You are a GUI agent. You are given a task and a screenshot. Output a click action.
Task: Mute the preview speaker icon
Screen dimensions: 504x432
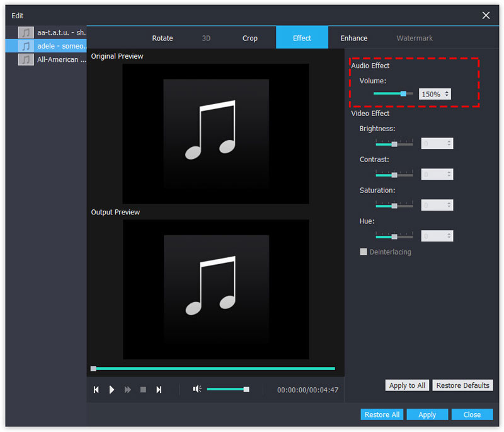(197, 389)
